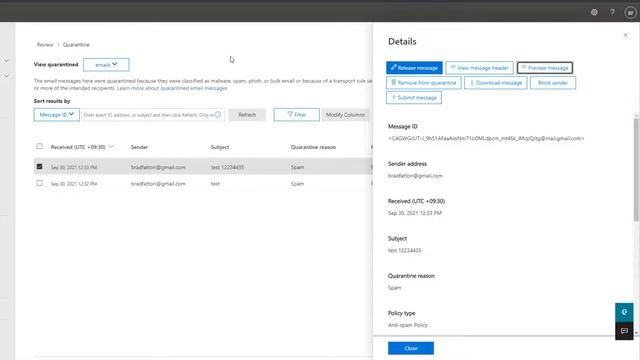The image size is (640, 360).
Task: Click the Quarantine reason column header
Action: click(313, 147)
